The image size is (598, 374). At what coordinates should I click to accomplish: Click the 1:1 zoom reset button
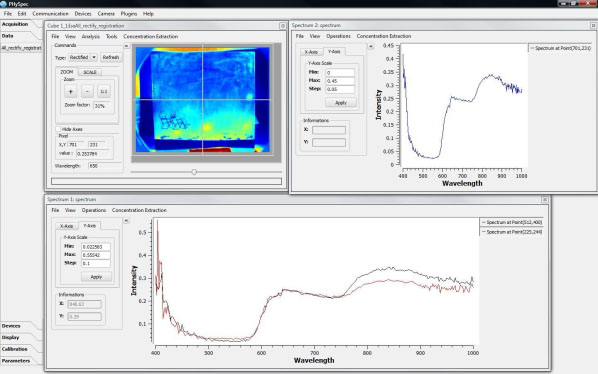click(x=104, y=91)
